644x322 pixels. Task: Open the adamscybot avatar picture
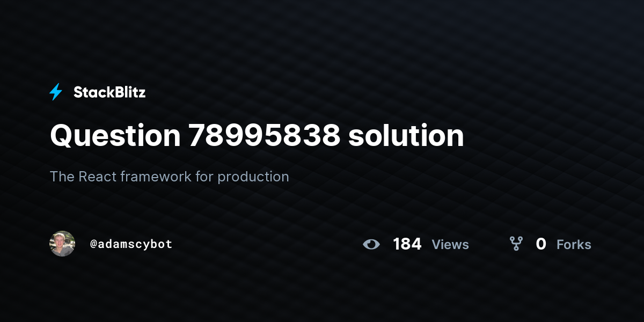[62, 244]
